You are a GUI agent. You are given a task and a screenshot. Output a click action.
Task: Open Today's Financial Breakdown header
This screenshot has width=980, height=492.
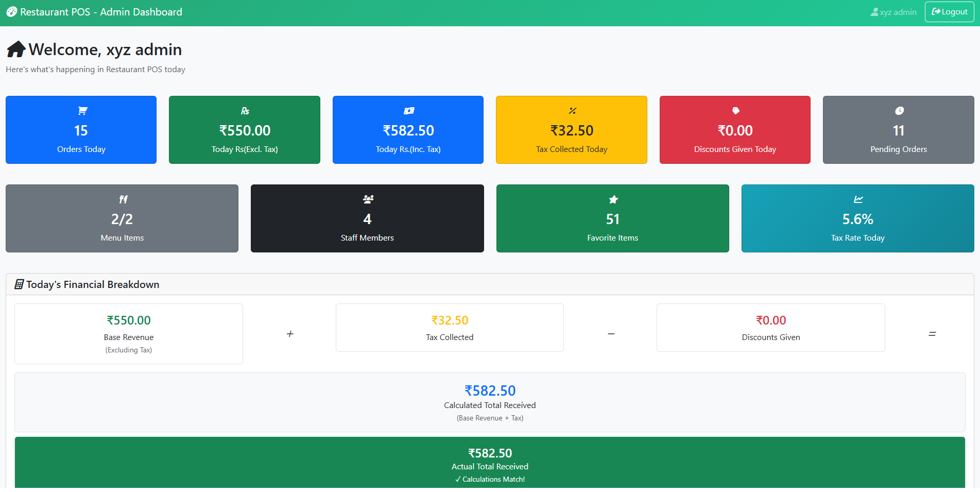pos(93,284)
